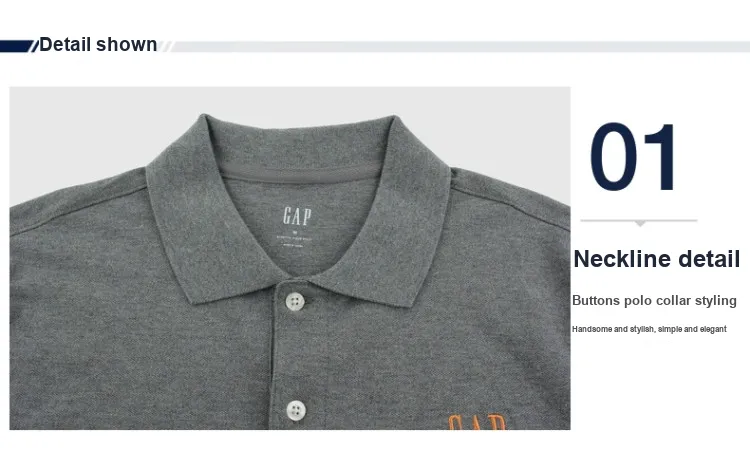
Task: Click the white GAP neck label logo
Action: [297, 216]
